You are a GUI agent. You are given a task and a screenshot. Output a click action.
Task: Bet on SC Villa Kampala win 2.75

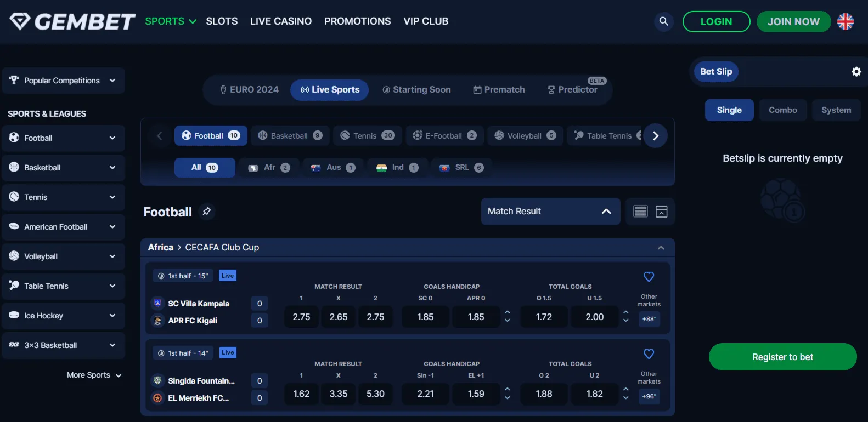click(301, 317)
